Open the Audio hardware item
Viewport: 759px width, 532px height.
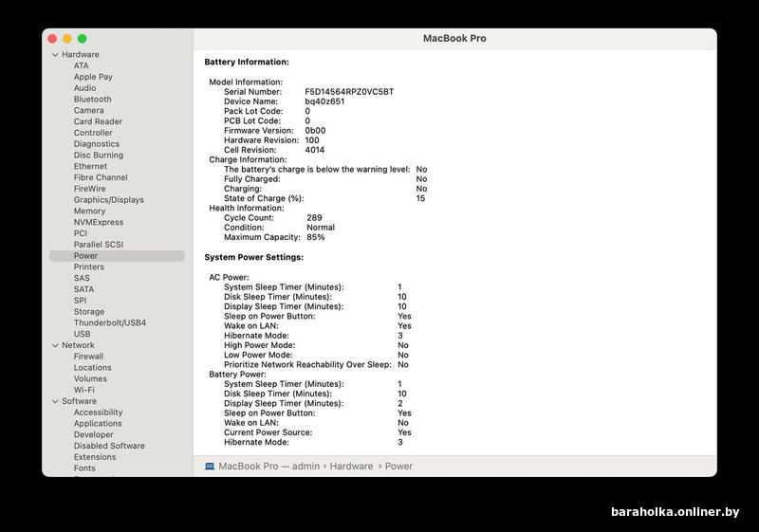[84, 88]
